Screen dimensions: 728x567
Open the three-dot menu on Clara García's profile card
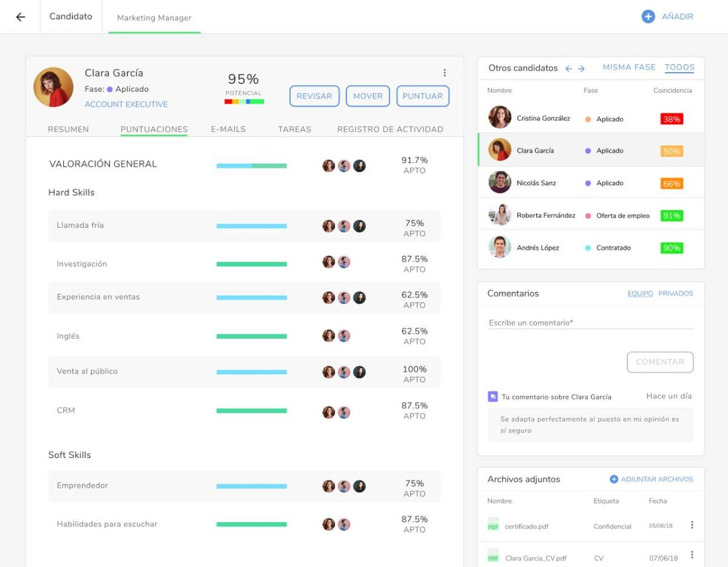[444, 72]
